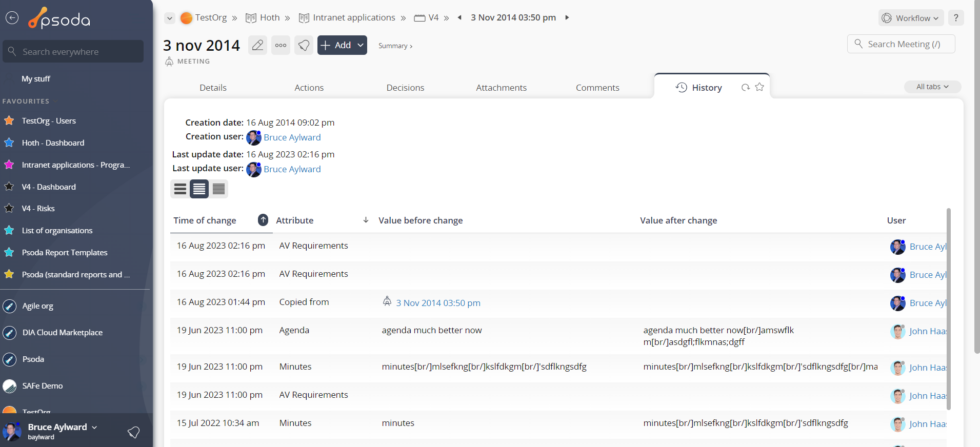Click the Agile org icon
980x447 pixels.
click(x=9, y=306)
